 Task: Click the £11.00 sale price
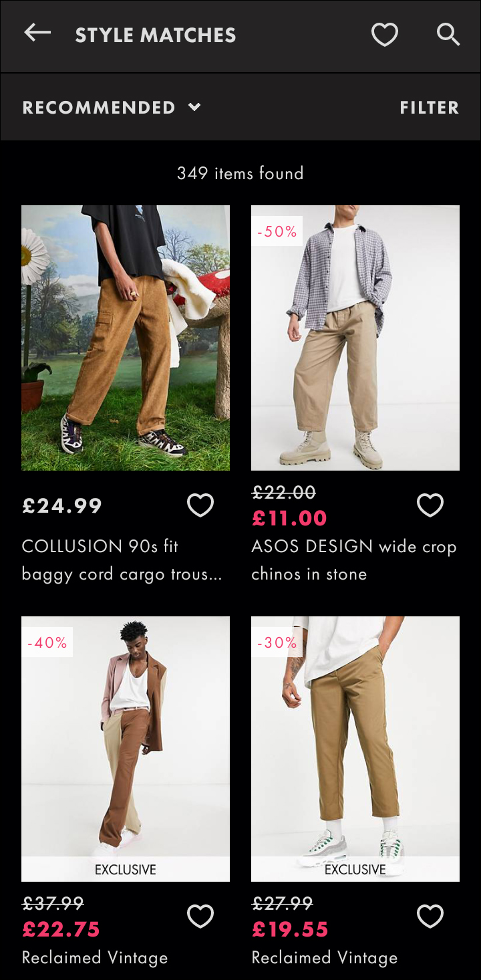pos(289,518)
